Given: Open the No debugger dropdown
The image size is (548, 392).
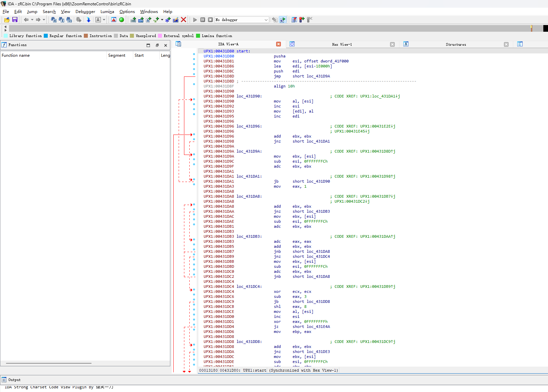Looking at the screenshot, I should click(266, 20).
